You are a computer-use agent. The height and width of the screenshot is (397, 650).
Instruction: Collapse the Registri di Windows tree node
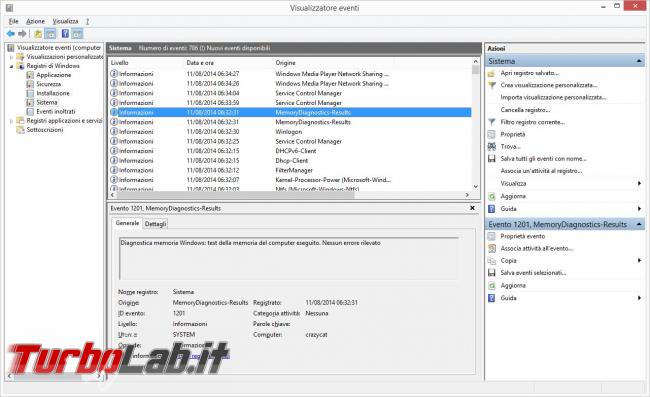(x=11, y=66)
